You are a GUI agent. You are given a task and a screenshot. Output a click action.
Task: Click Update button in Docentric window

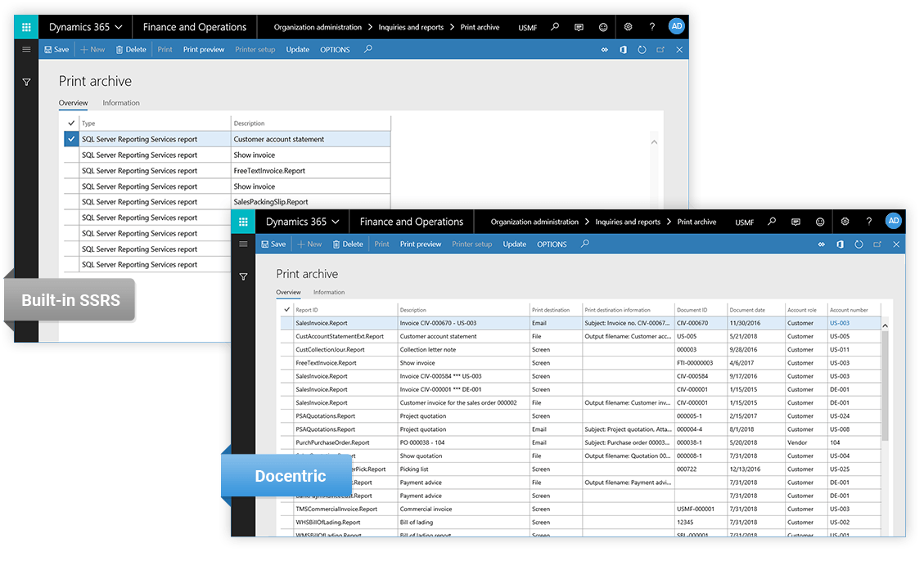point(515,245)
